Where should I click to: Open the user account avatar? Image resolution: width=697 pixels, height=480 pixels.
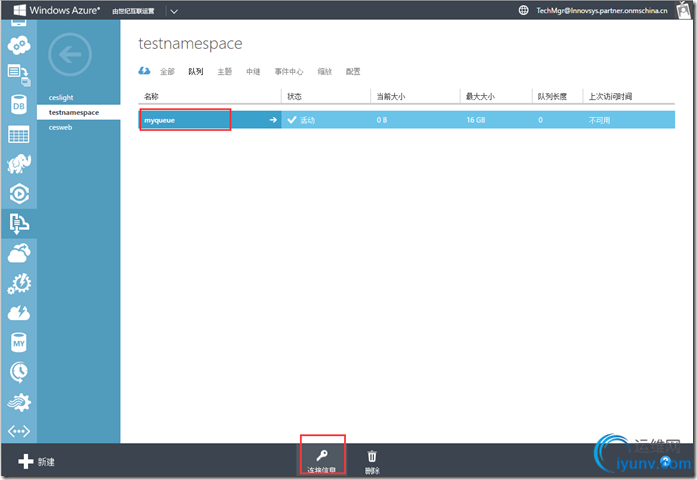pyautogui.click(x=683, y=9)
